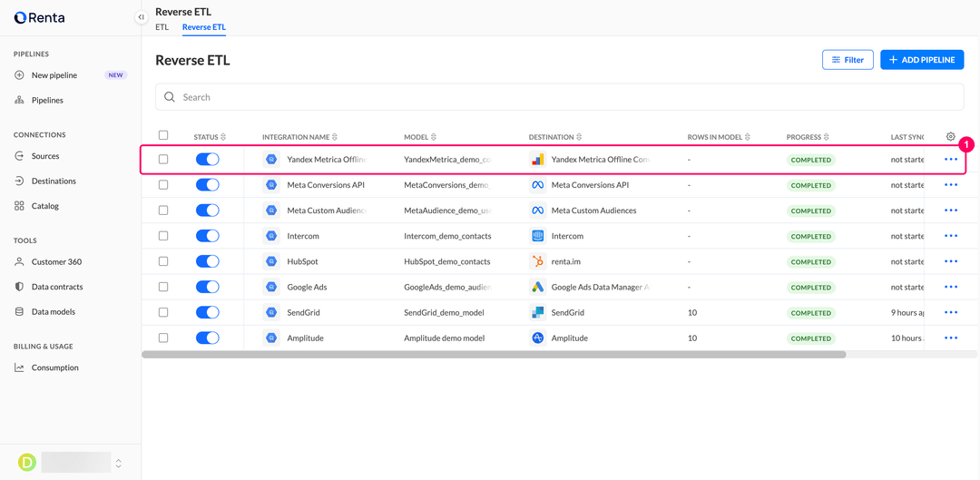Open the Meta Conversions API row three-dot menu
980x480 pixels.
tap(951, 185)
